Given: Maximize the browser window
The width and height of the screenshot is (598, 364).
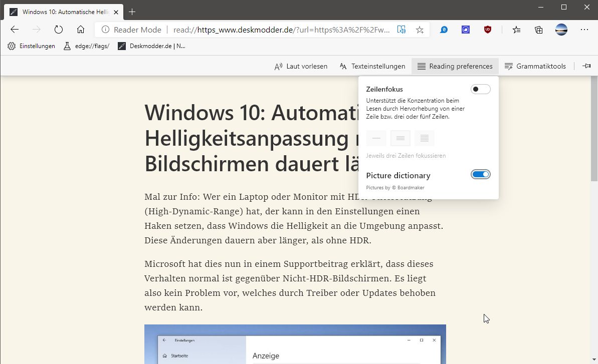Looking at the screenshot, I should (x=564, y=7).
